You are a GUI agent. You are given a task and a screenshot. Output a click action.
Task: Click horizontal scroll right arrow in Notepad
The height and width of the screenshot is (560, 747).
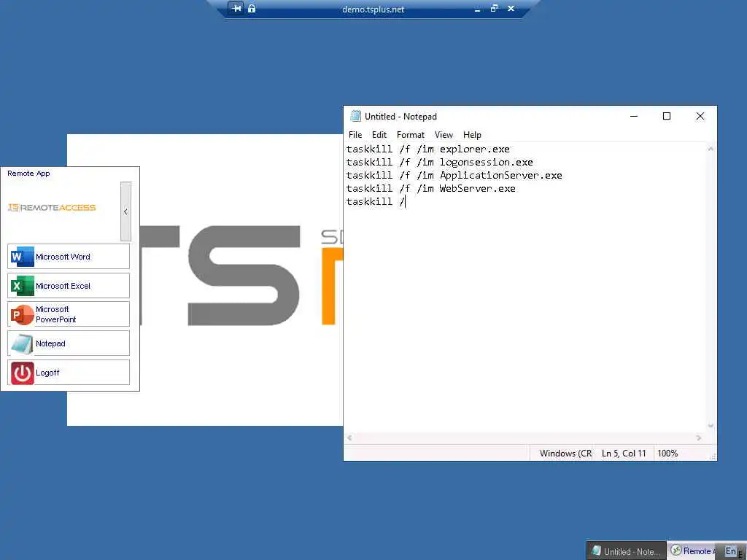point(699,437)
